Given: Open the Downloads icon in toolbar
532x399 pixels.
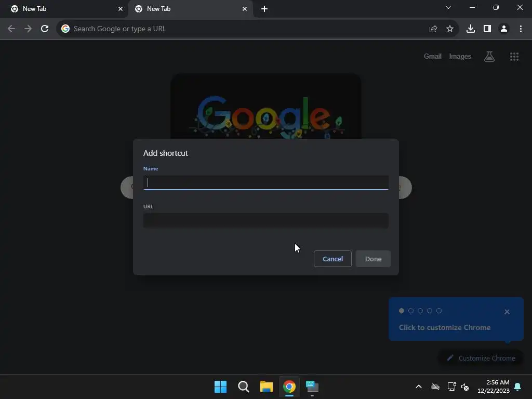Looking at the screenshot, I should point(471,29).
